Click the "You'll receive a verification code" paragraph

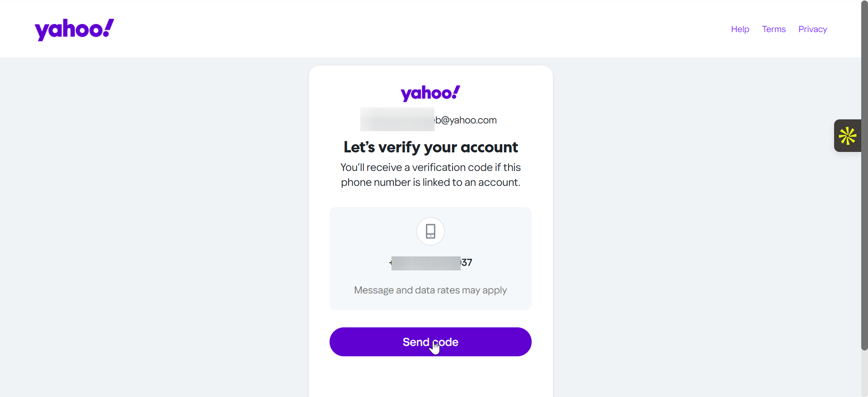pos(430,167)
